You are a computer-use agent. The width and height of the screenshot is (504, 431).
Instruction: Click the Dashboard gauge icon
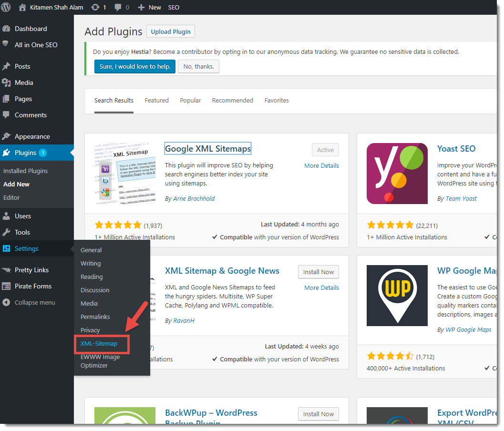(x=6, y=29)
